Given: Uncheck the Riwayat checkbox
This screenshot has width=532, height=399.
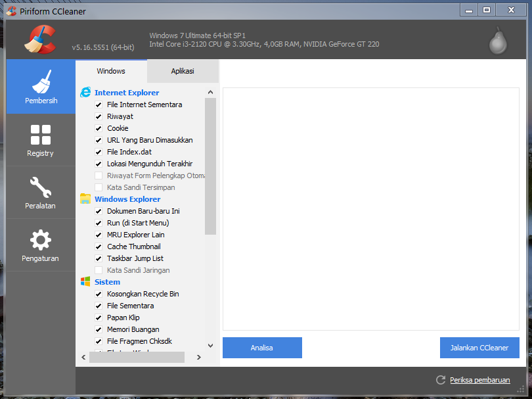Looking at the screenshot, I should point(99,116).
